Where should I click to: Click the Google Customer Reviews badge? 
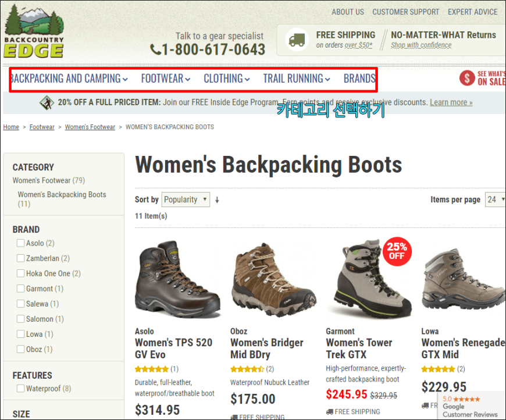point(472,406)
